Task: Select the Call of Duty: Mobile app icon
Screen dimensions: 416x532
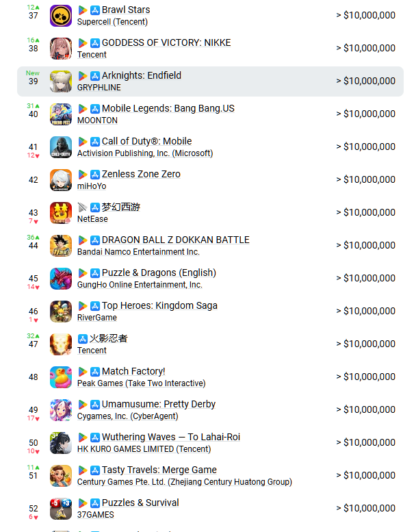Action: point(61,147)
